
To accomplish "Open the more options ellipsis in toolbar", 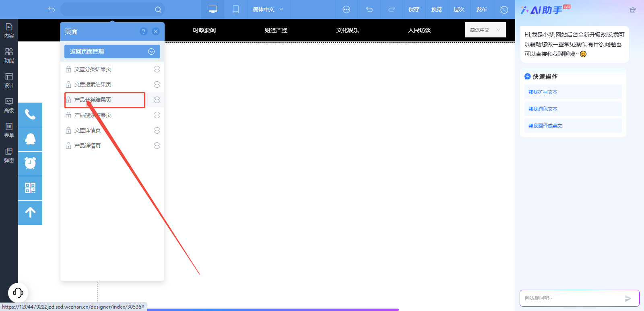I will [x=346, y=9].
